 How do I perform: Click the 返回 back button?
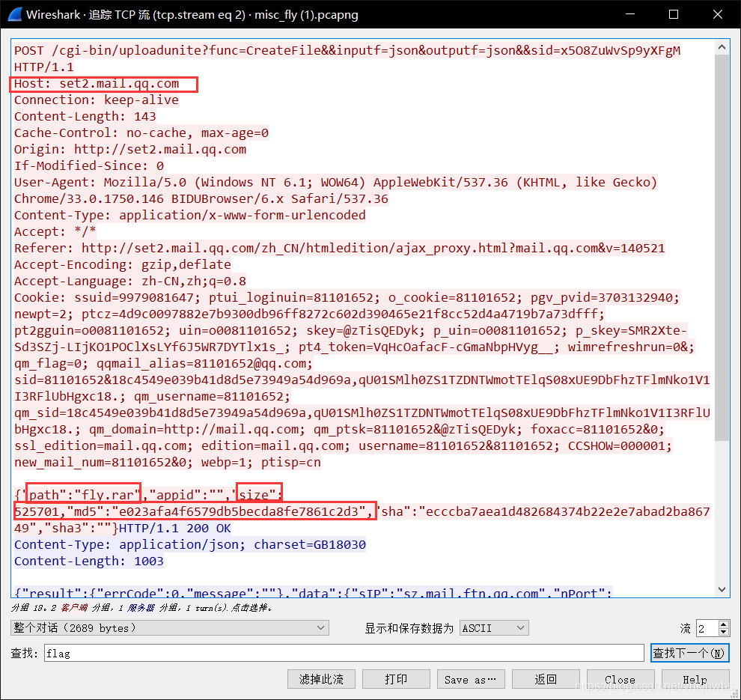click(546, 679)
